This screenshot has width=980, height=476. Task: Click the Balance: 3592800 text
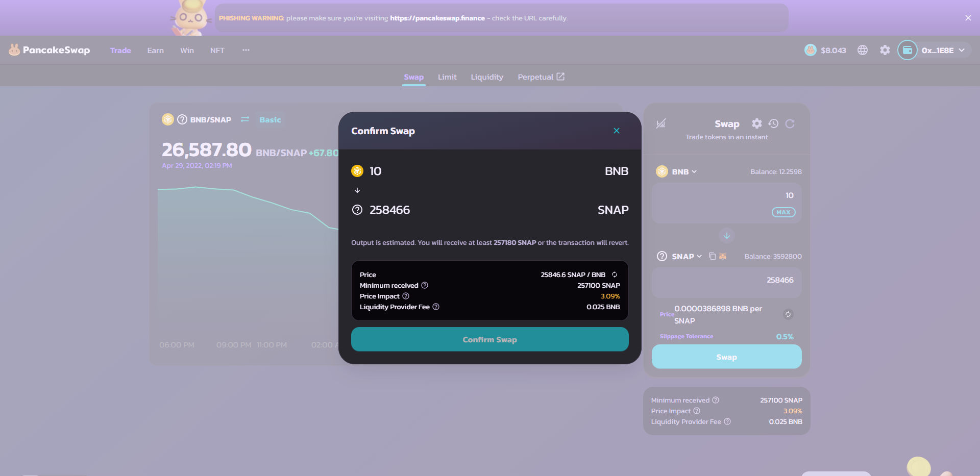pyautogui.click(x=773, y=256)
